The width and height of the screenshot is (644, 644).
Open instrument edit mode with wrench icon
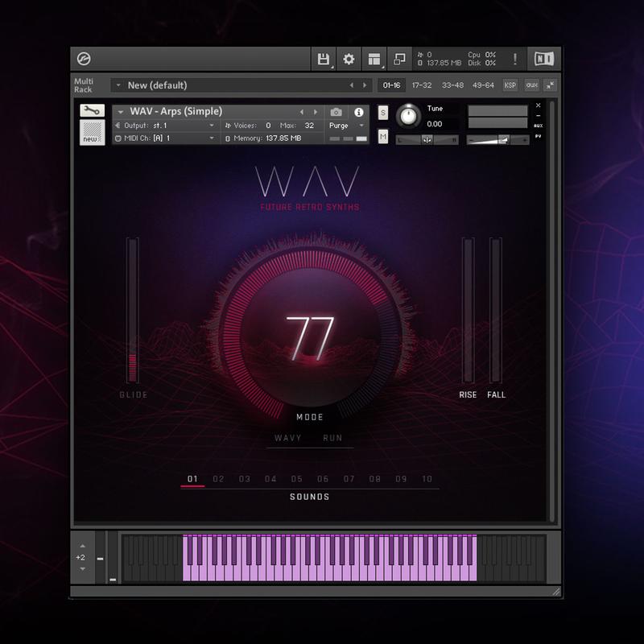(x=92, y=110)
